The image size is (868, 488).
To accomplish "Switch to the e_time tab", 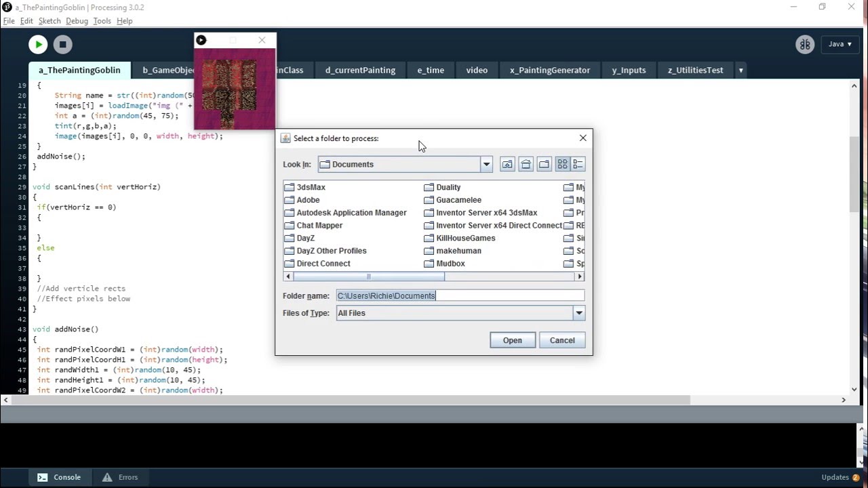I will click(x=431, y=70).
